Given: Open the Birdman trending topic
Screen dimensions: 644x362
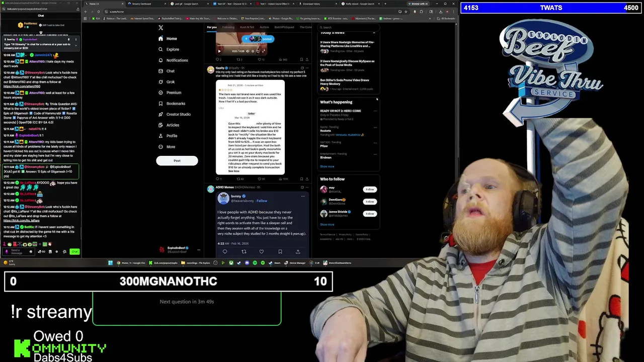Looking at the screenshot, I should (x=326, y=157).
